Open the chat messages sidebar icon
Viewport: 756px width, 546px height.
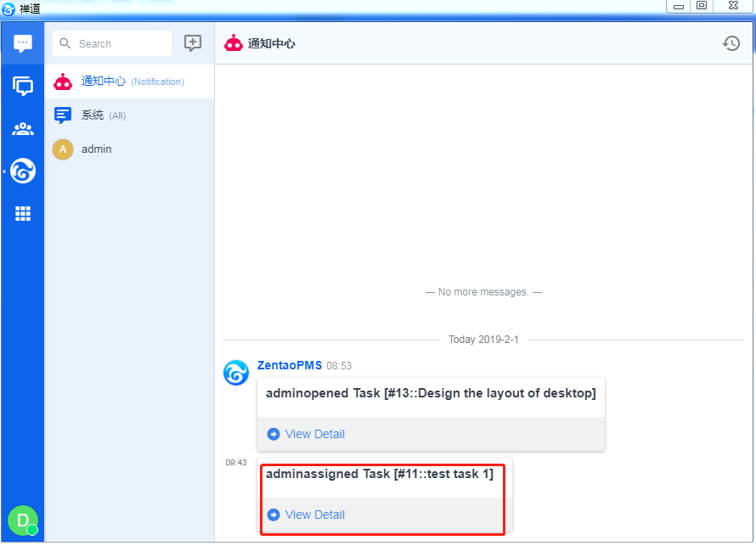tap(23, 43)
